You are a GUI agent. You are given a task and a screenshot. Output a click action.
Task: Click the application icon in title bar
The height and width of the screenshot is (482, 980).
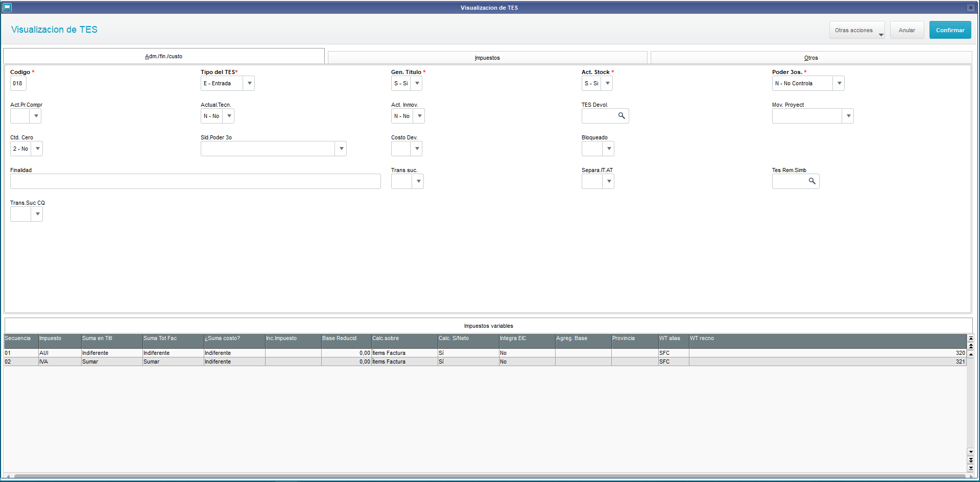click(7, 8)
